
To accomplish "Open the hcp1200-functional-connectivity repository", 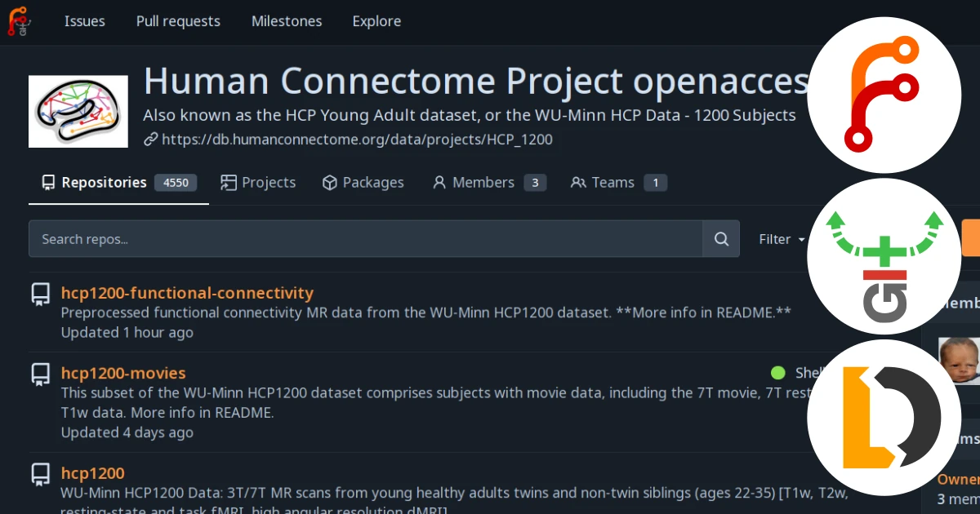I will (187, 293).
